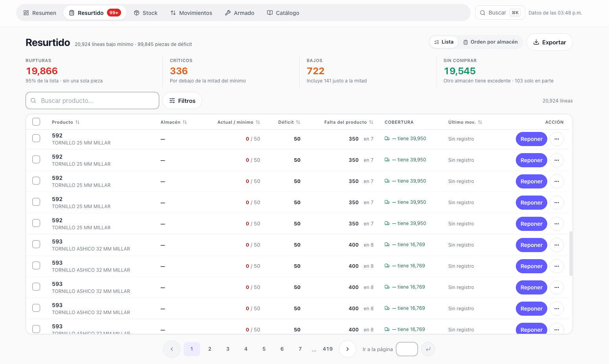The image size is (609, 364).
Task: Open the Armado tab
Action: point(239,13)
